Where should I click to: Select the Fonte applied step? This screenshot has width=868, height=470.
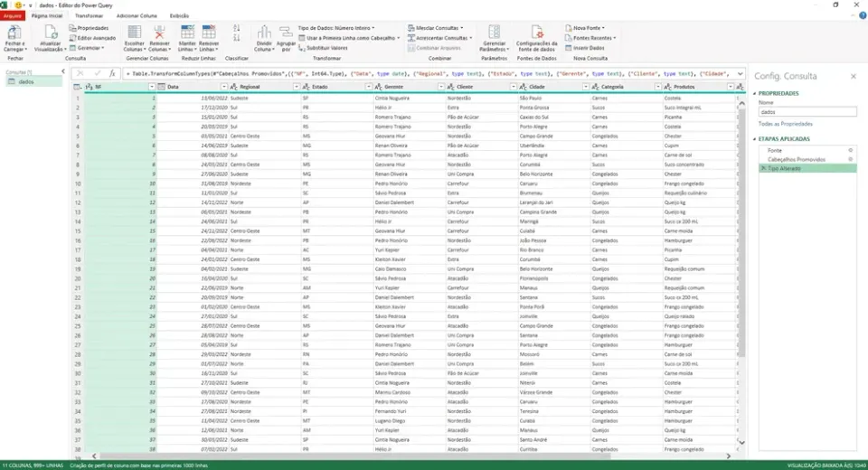click(x=807, y=150)
